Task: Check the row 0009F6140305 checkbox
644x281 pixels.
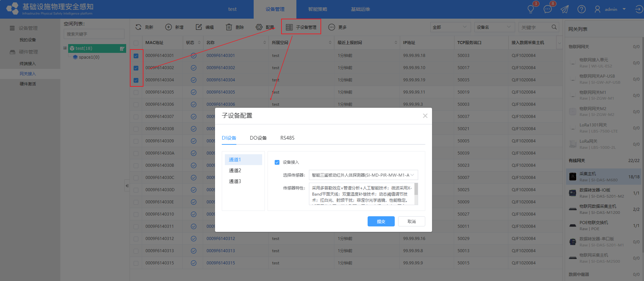Action: pyautogui.click(x=136, y=93)
